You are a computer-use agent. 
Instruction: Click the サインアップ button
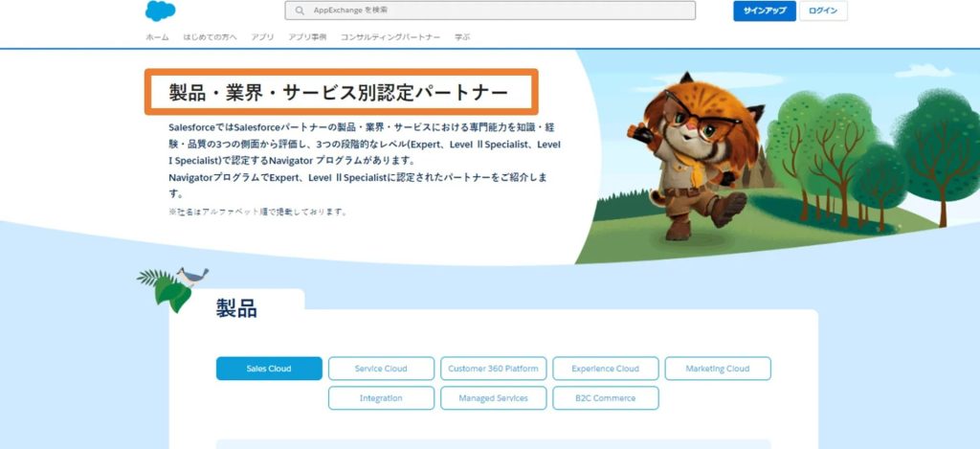(x=765, y=11)
